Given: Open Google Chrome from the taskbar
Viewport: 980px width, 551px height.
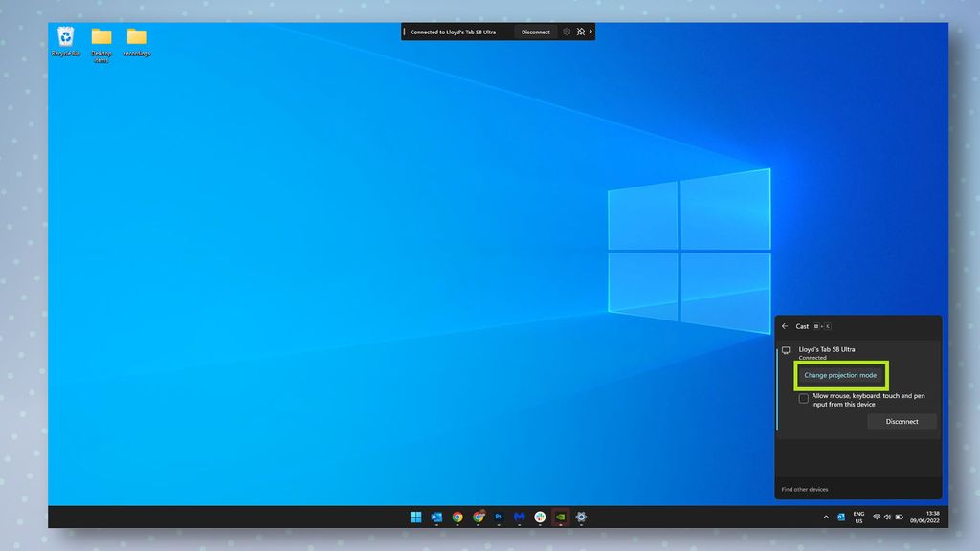Looking at the screenshot, I should click(457, 517).
